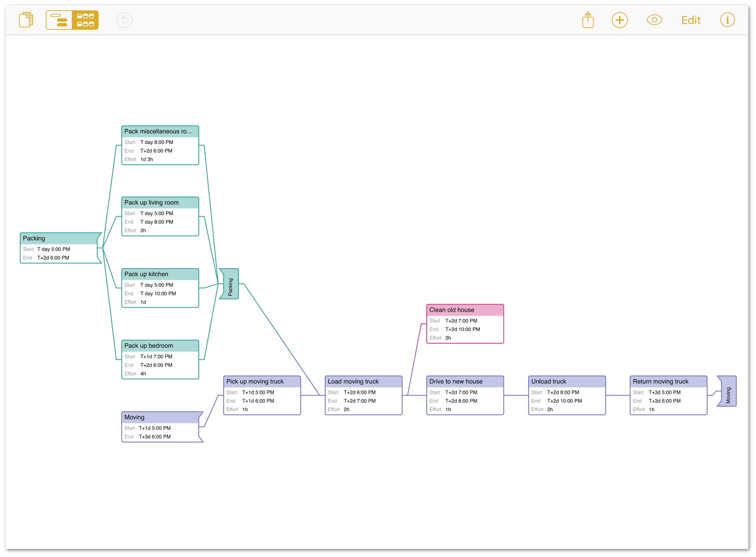Viewport: 756px width, 557px height.
Task: Click miscellaneous rooms effort '1d 3h'
Action: 147,159
